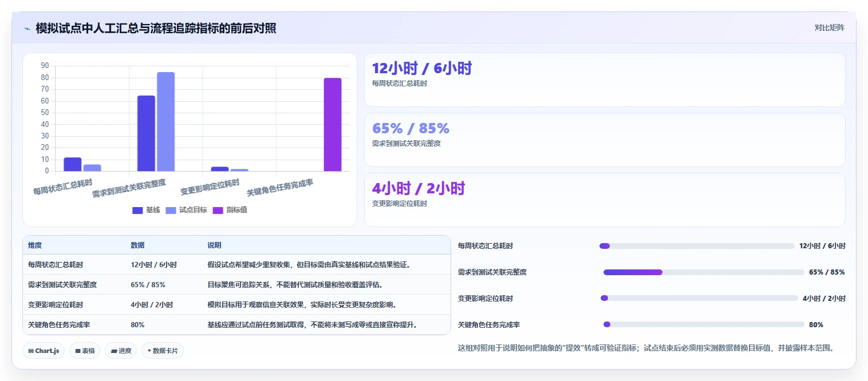Click the 12小时 / 6小时 cell in the table
This screenshot has height=381, width=868.
click(153, 265)
